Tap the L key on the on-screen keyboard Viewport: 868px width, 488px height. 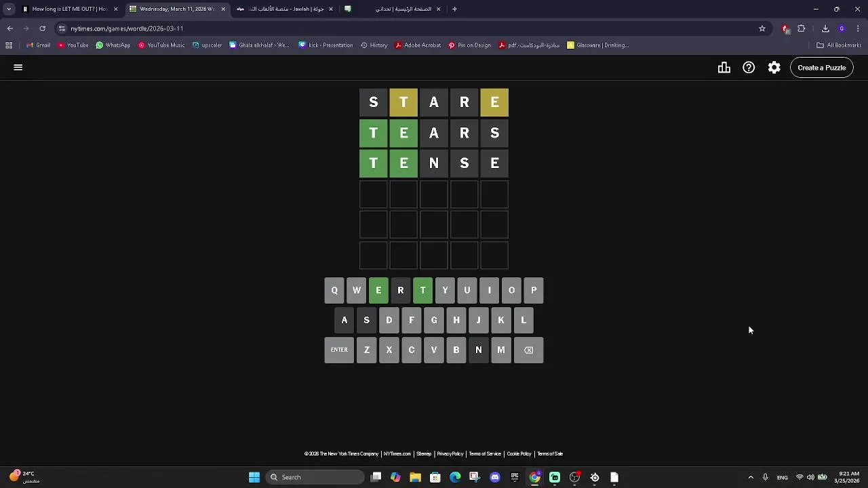click(524, 320)
